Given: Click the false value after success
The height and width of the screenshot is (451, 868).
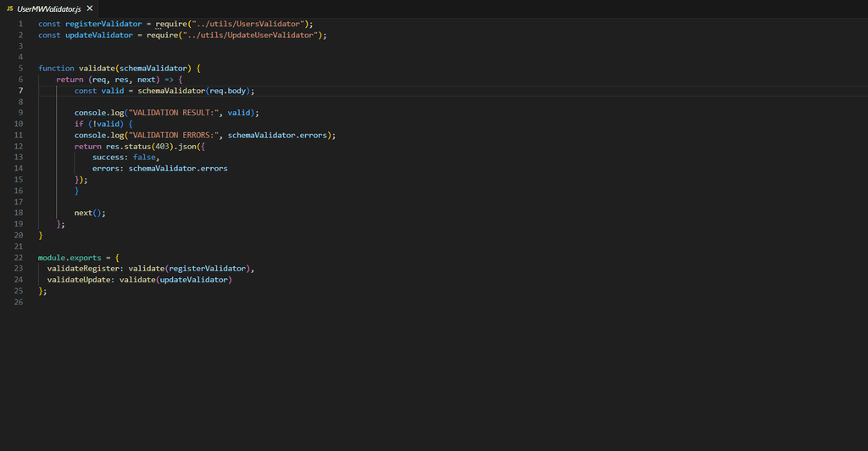Looking at the screenshot, I should [x=144, y=157].
